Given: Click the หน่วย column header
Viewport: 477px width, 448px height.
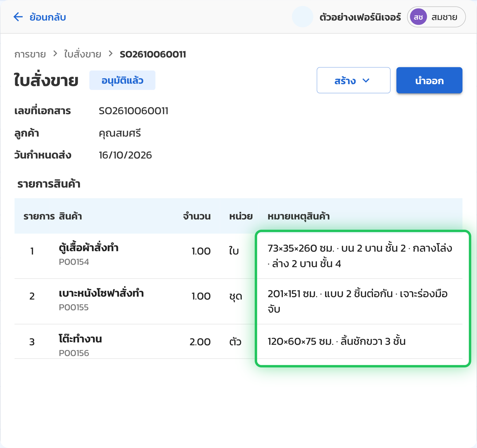Looking at the screenshot, I should 241,216.
